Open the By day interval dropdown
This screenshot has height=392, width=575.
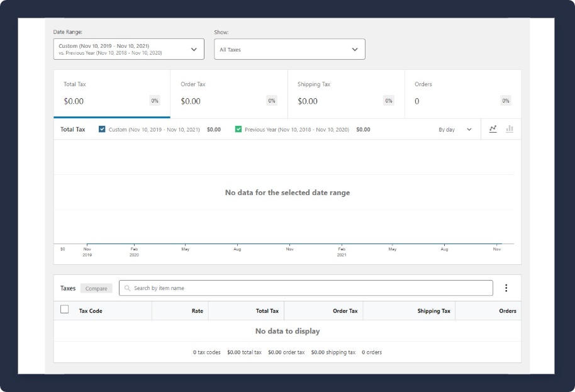coord(455,130)
